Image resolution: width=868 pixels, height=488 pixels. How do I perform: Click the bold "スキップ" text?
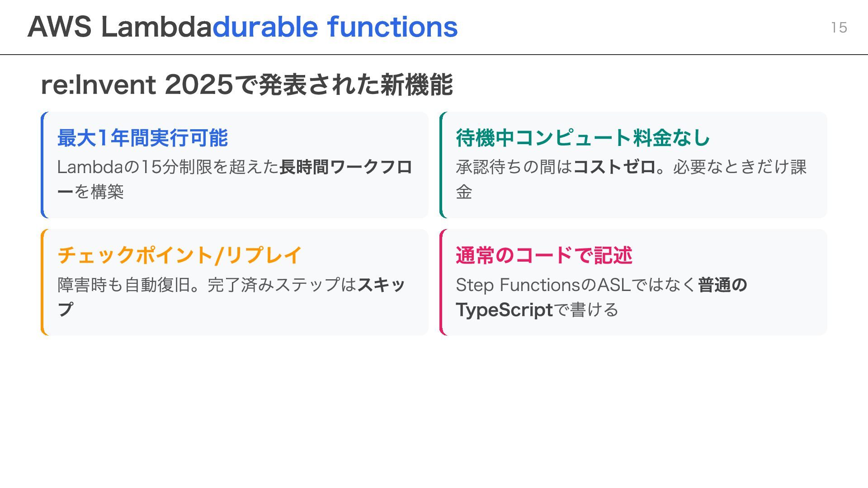click(x=381, y=285)
